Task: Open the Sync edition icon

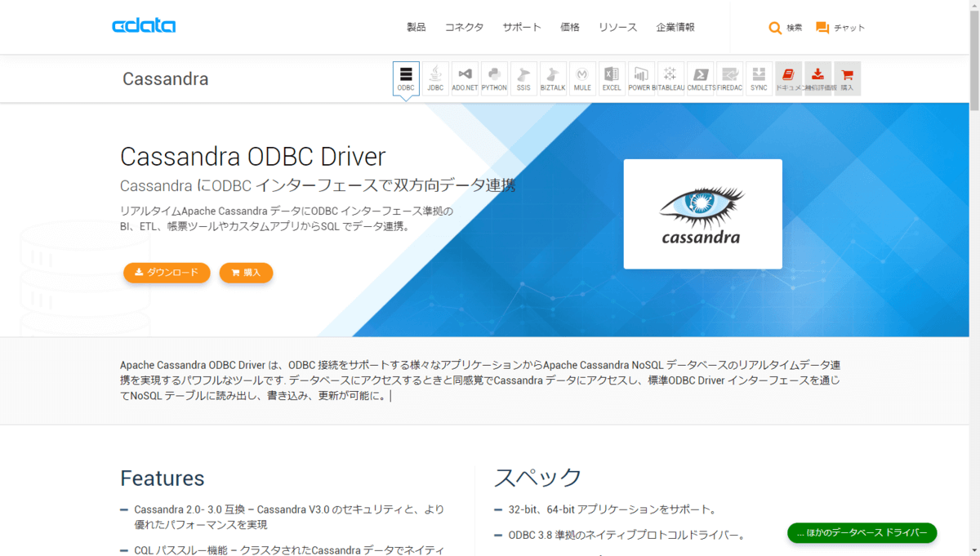Action: 759,78
